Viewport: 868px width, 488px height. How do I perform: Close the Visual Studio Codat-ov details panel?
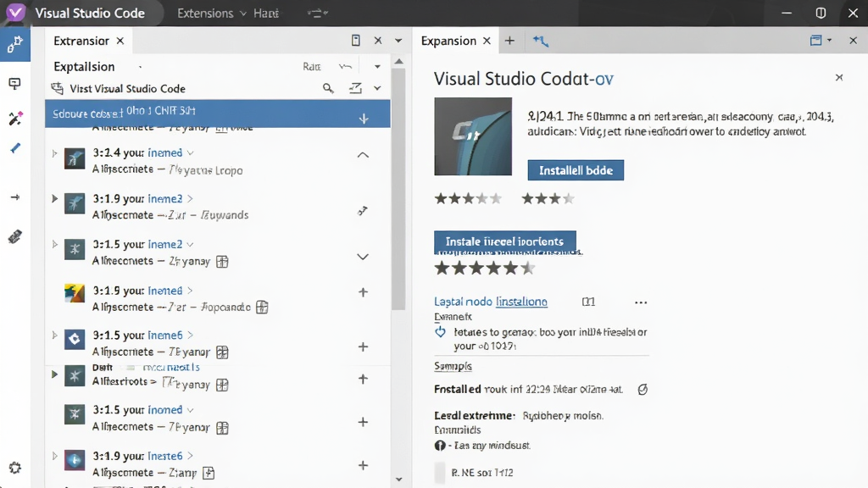(x=839, y=77)
